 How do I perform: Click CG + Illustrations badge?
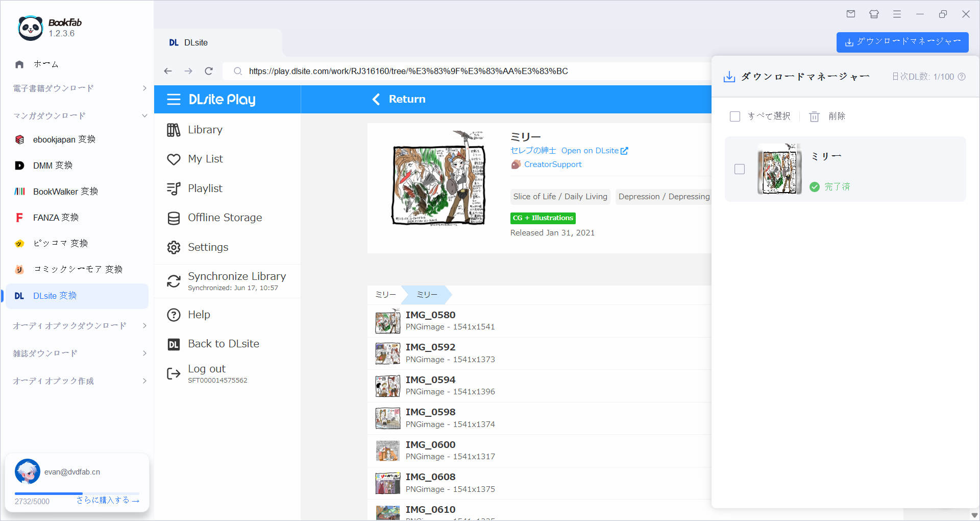pyautogui.click(x=543, y=218)
